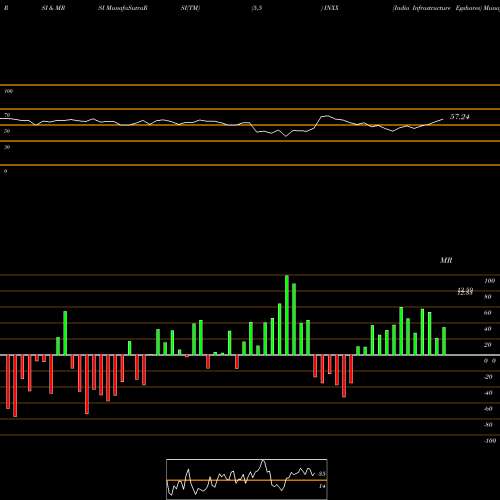Click the MR axis label 20

coord(488,345)
